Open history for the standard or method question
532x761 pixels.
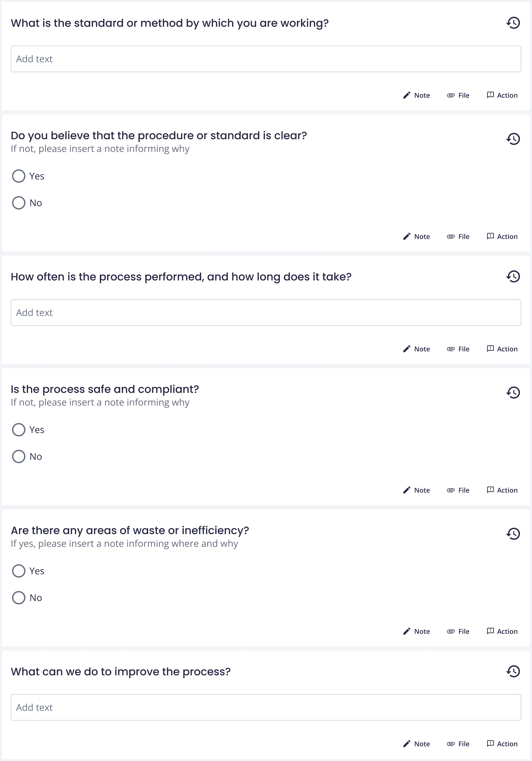pyautogui.click(x=513, y=23)
